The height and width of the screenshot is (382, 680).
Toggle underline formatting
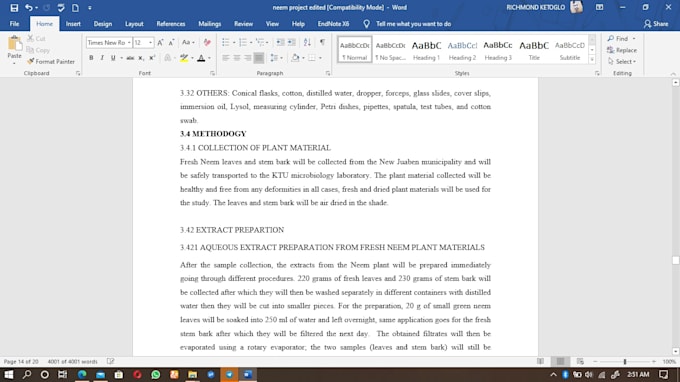[x=113, y=58]
